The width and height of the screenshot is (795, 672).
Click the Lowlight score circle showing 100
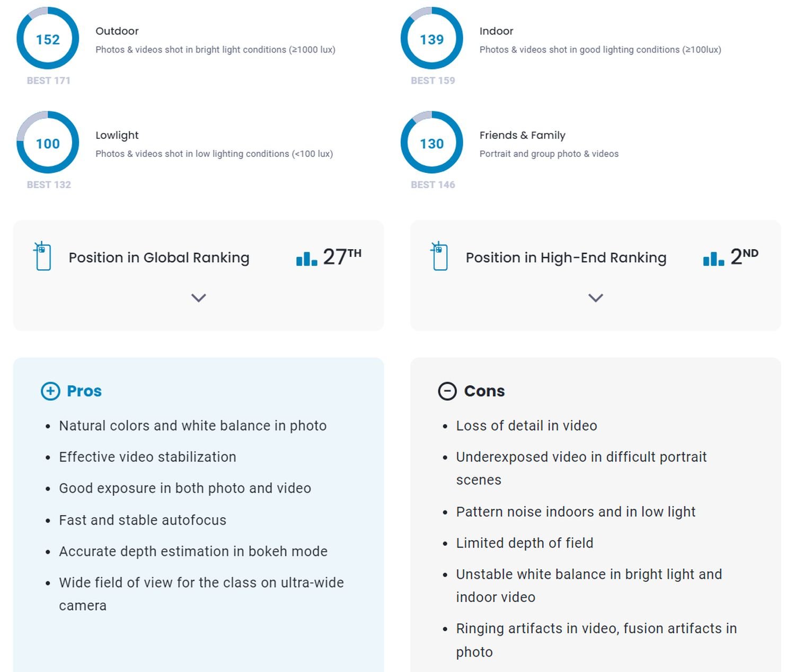click(x=48, y=143)
